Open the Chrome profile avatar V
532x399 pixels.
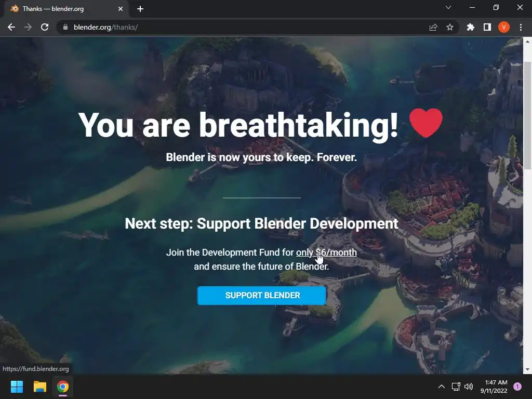coord(504,27)
